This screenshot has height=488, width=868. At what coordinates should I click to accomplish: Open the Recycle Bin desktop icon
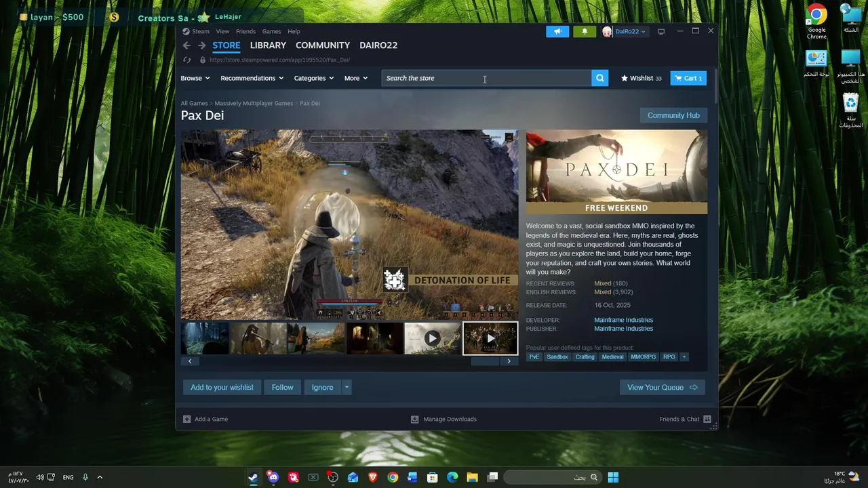[x=850, y=110]
